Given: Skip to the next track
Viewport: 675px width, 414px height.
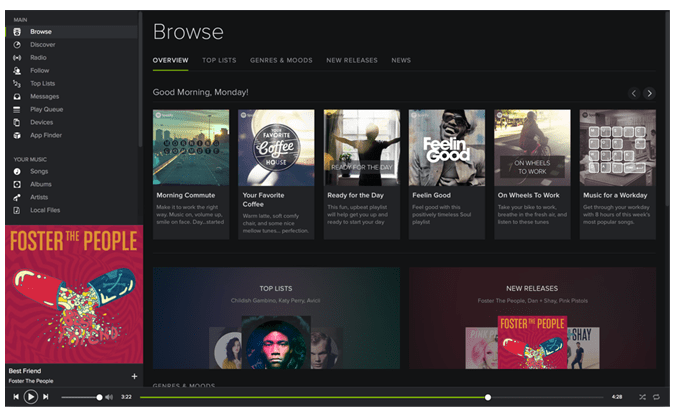Looking at the screenshot, I should pyautogui.click(x=46, y=397).
